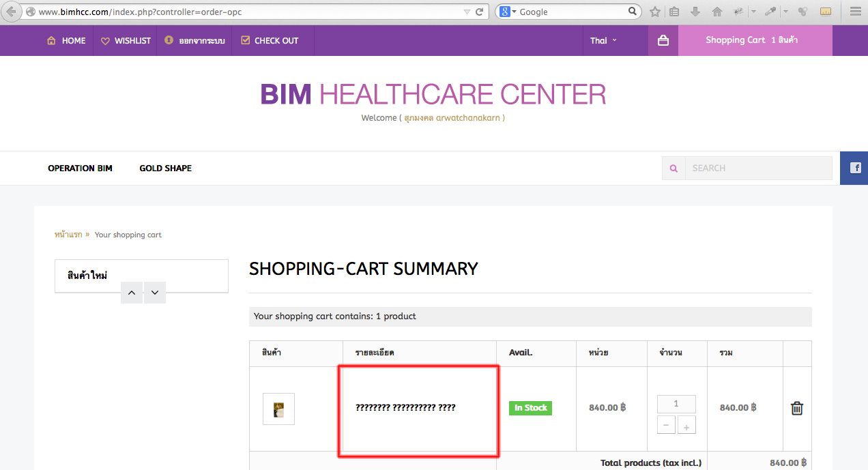Click the shopping bag icon in header
The image size is (868, 470).
(663, 40)
